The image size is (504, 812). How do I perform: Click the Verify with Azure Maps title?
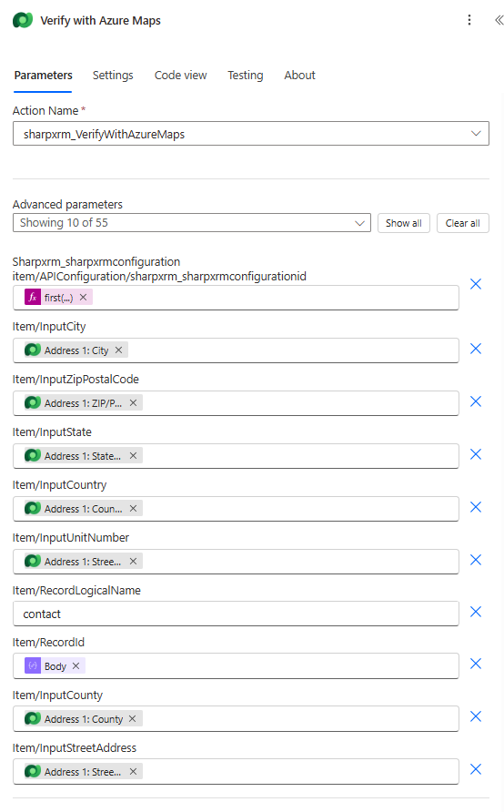100,21
